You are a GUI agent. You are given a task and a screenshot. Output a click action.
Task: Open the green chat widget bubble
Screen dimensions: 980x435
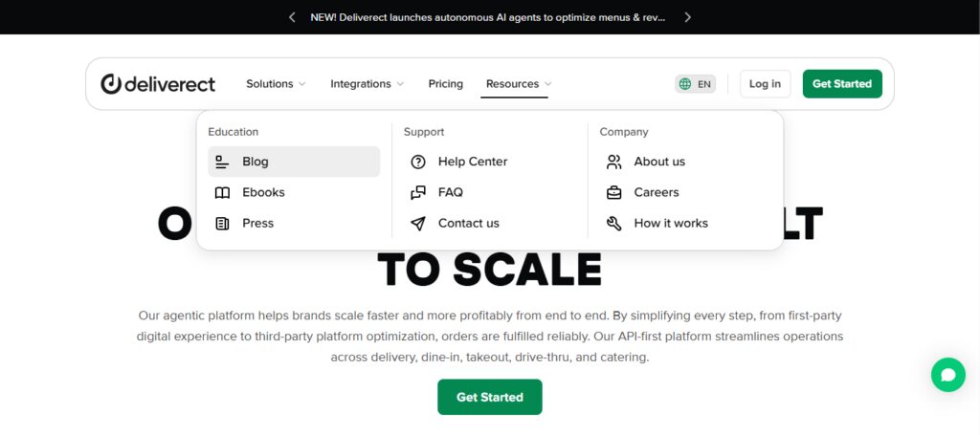pyautogui.click(x=947, y=375)
